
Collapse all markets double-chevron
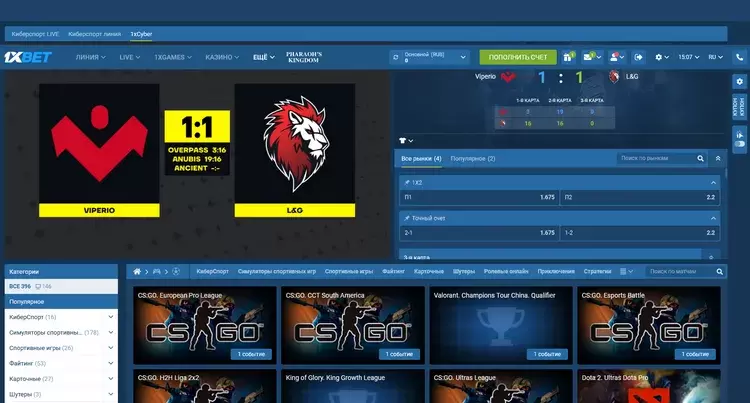718,158
